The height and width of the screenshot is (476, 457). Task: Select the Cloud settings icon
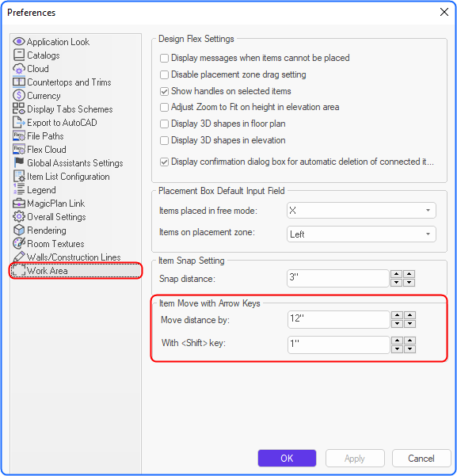(19, 69)
